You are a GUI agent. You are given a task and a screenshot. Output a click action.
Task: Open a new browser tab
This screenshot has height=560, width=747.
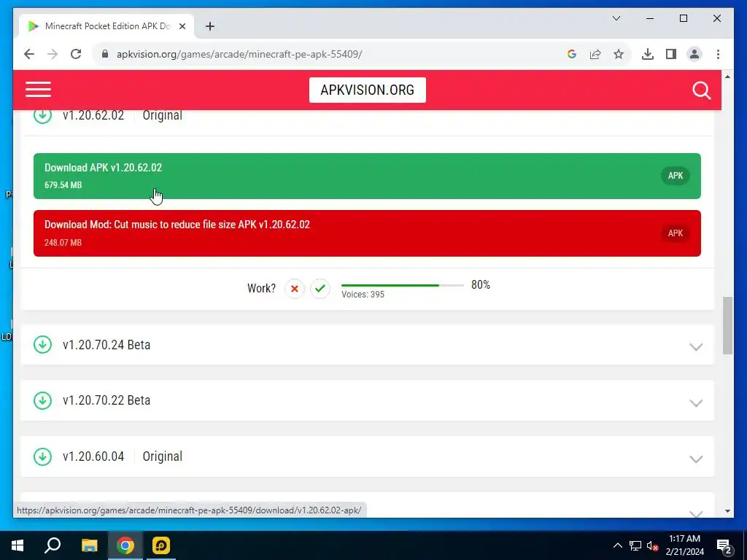click(209, 26)
